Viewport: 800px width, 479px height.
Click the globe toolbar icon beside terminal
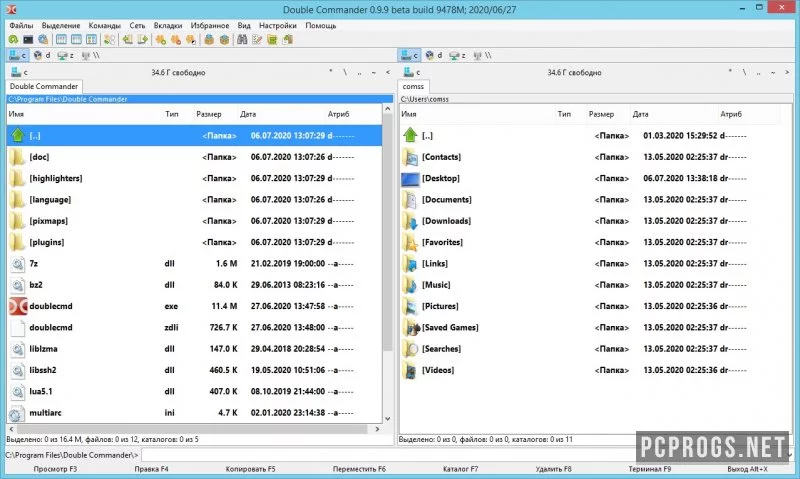(x=43, y=40)
